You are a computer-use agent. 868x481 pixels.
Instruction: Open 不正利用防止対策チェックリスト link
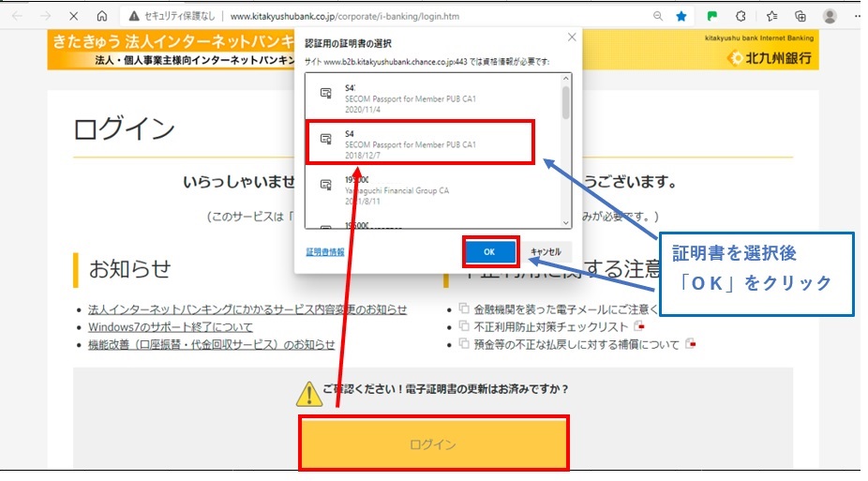[551, 327]
